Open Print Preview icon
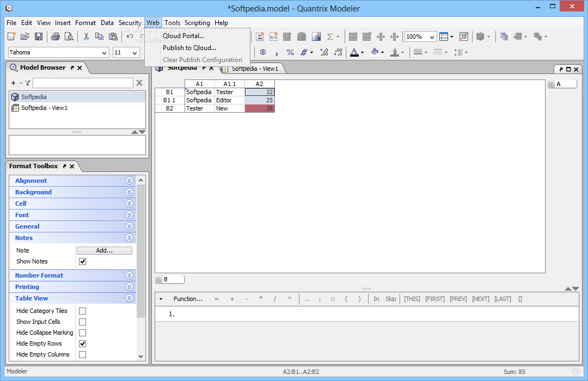The width and height of the screenshot is (588, 381). [69, 36]
